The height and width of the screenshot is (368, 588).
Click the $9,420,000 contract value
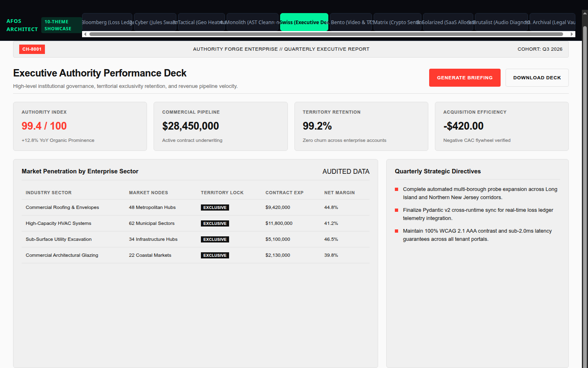tap(278, 207)
